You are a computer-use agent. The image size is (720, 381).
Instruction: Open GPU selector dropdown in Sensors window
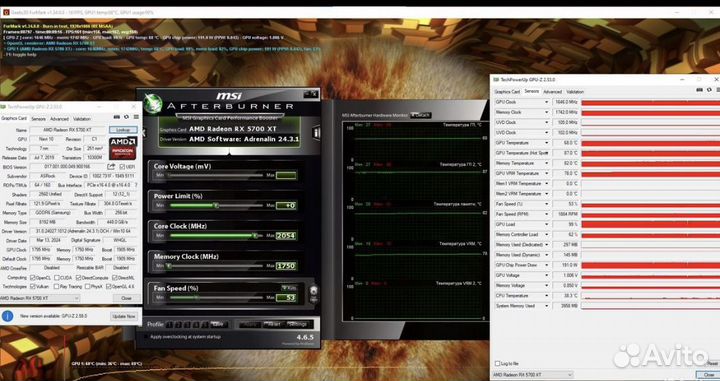tap(532, 375)
